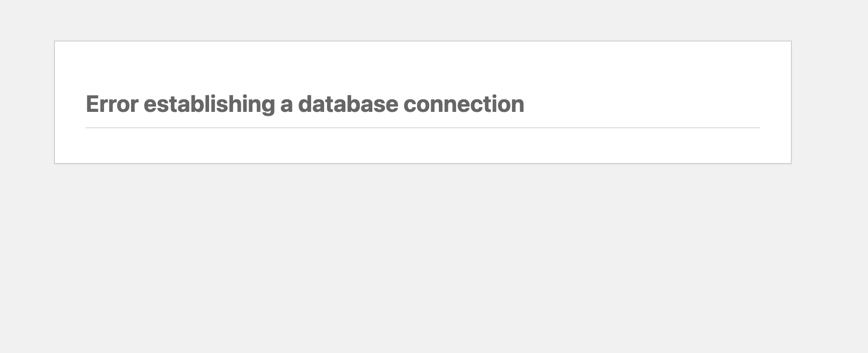Click the standalone "a" before "database"

click(x=286, y=105)
